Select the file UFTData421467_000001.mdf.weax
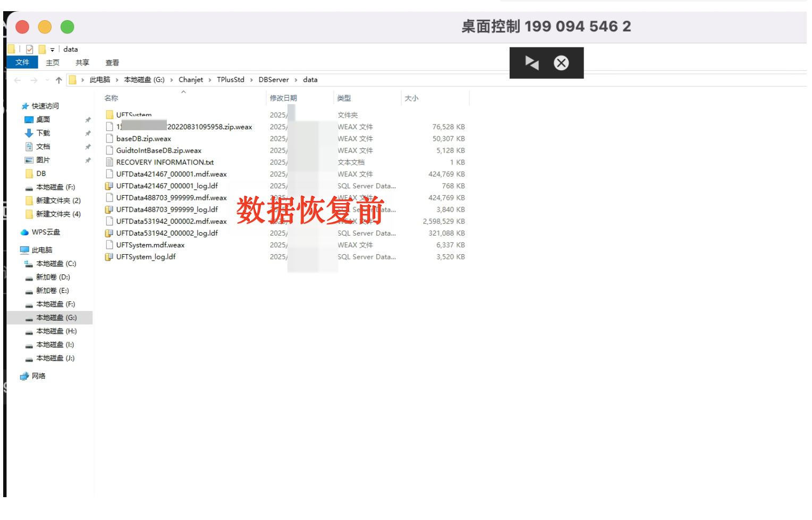The height and width of the screenshot is (520, 812). (x=172, y=174)
